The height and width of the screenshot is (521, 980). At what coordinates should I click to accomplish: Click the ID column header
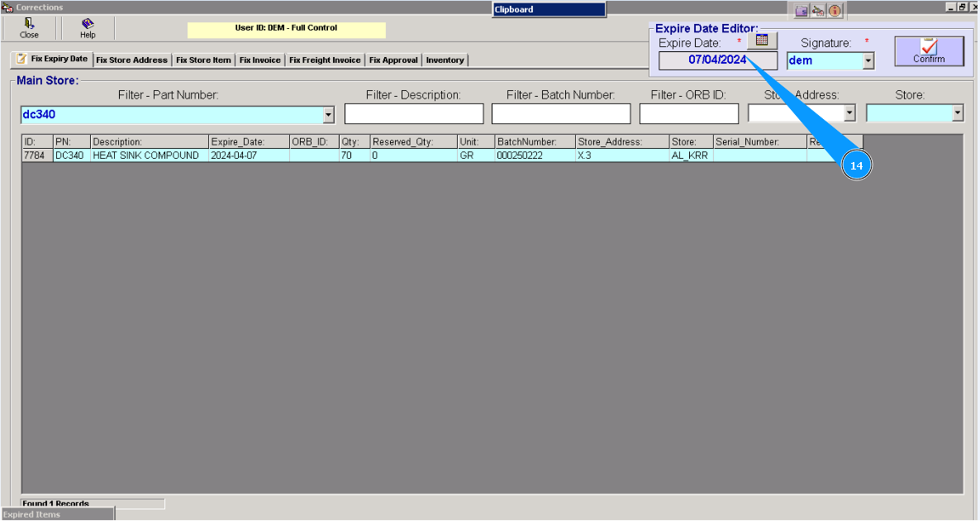point(37,142)
